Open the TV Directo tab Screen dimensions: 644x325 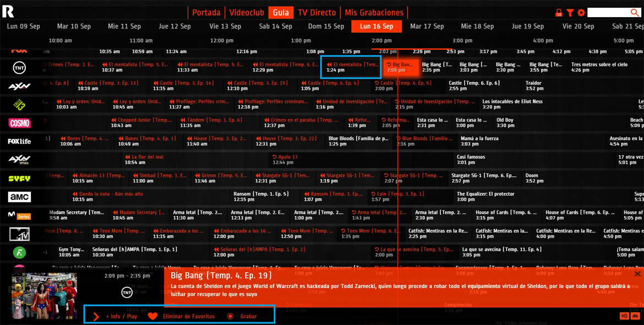point(316,13)
